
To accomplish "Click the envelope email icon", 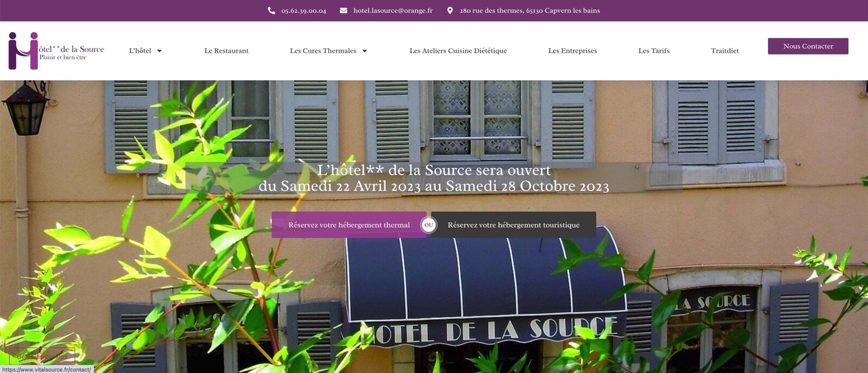I will point(343,10).
